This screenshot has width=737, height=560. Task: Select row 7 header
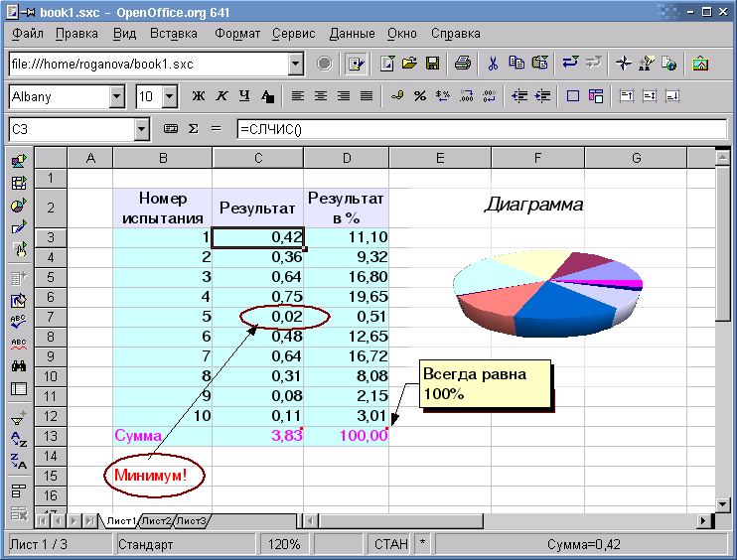point(50,317)
